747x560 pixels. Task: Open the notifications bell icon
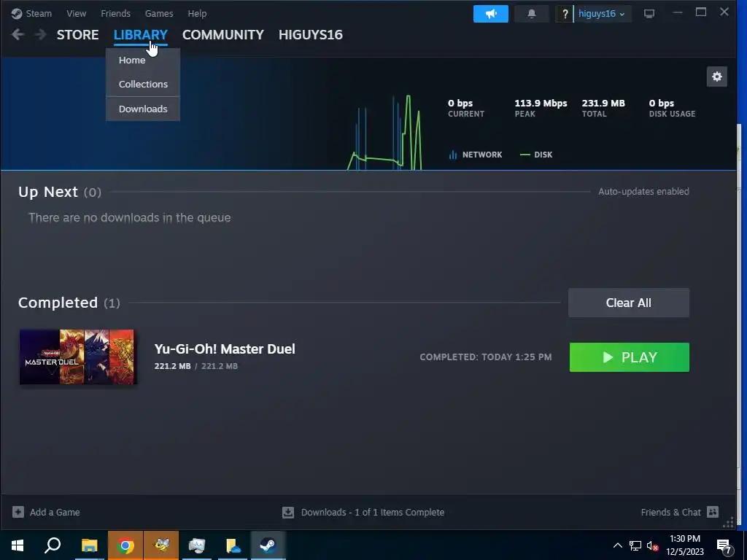click(x=532, y=14)
